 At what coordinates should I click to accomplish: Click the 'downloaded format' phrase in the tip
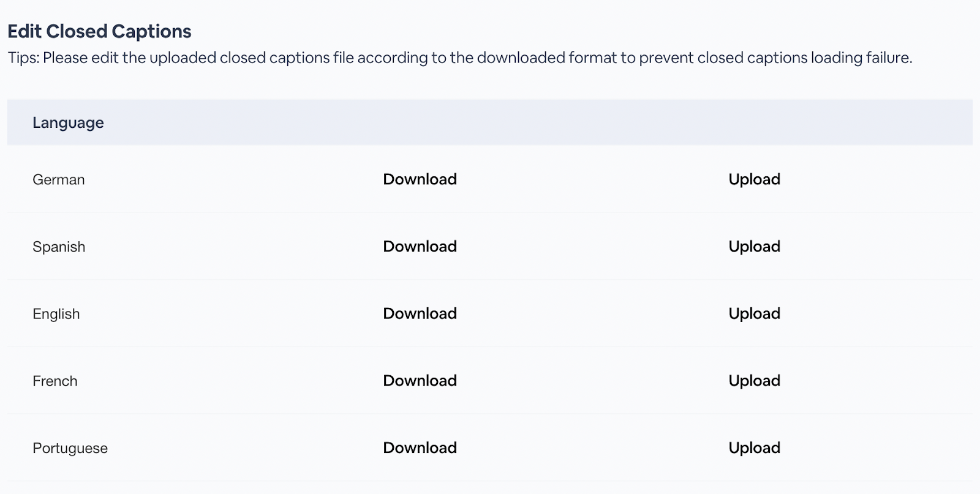click(x=547, y=58)
